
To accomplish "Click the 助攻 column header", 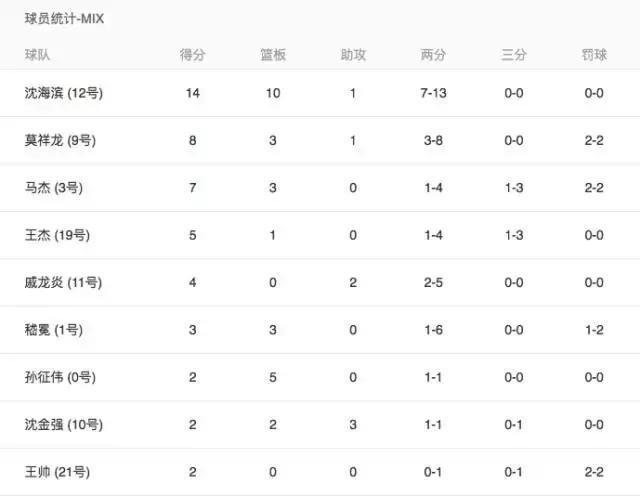I will pos(353,55).
